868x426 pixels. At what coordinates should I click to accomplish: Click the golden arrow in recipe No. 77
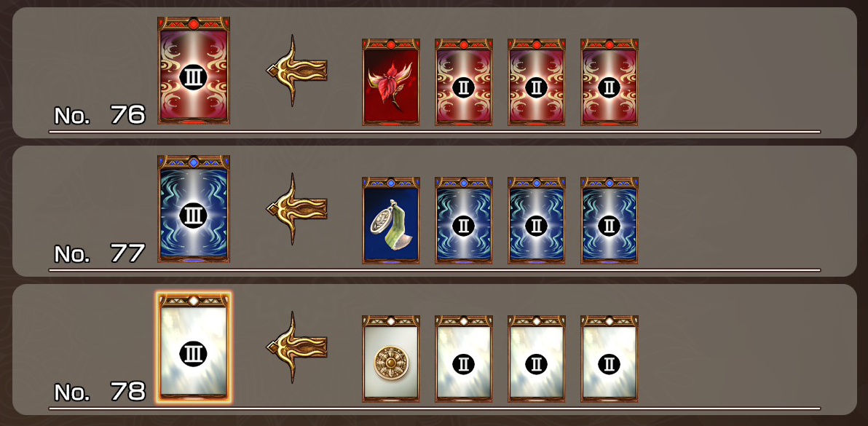[x=296, y=208]
